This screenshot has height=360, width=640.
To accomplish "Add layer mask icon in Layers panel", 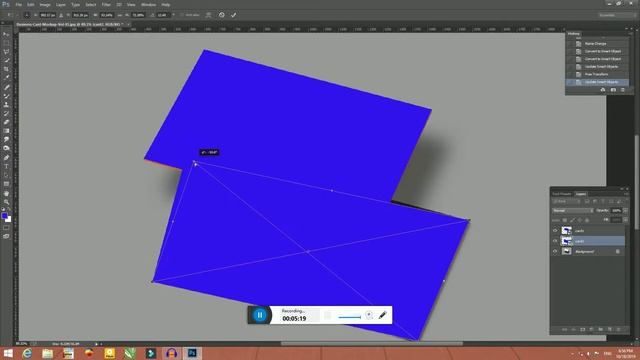I will click(582, 329).
